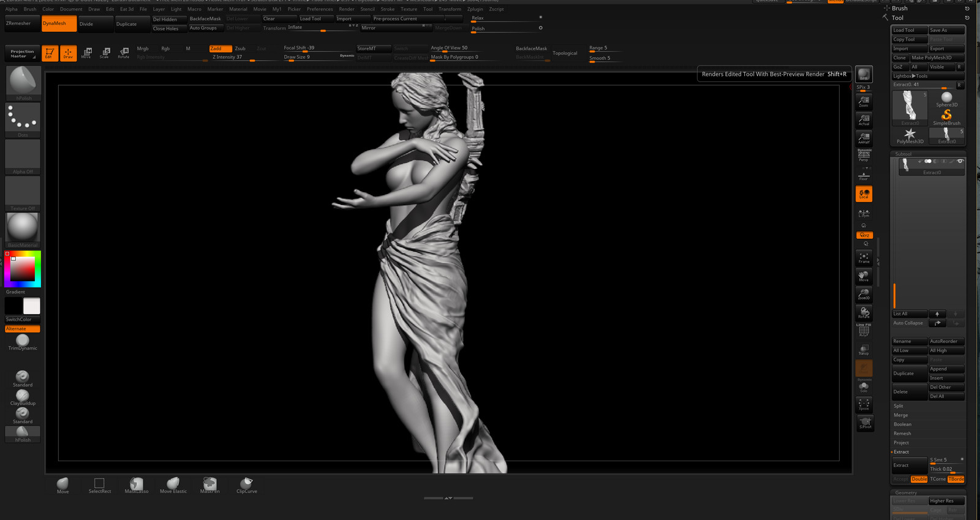Screen dimensions: 980x520
Task: Expand the Boolean section
Action: pyautogui.click(x=902, y=424)
